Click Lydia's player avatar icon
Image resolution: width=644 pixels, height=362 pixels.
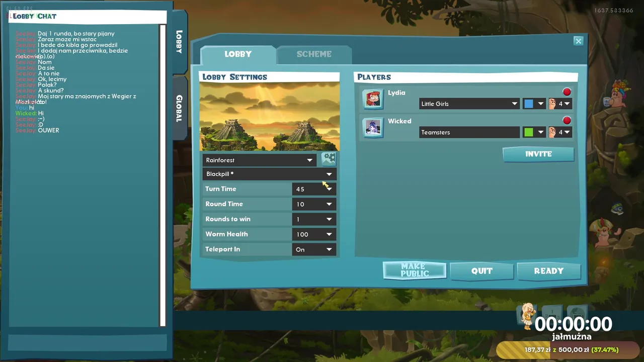click(x=373, y=99)
